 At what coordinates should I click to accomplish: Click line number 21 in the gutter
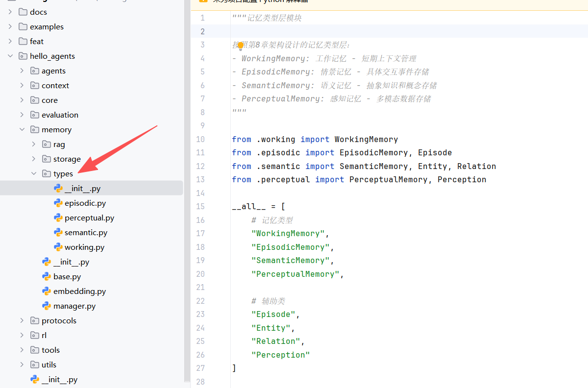pos(200,287)
